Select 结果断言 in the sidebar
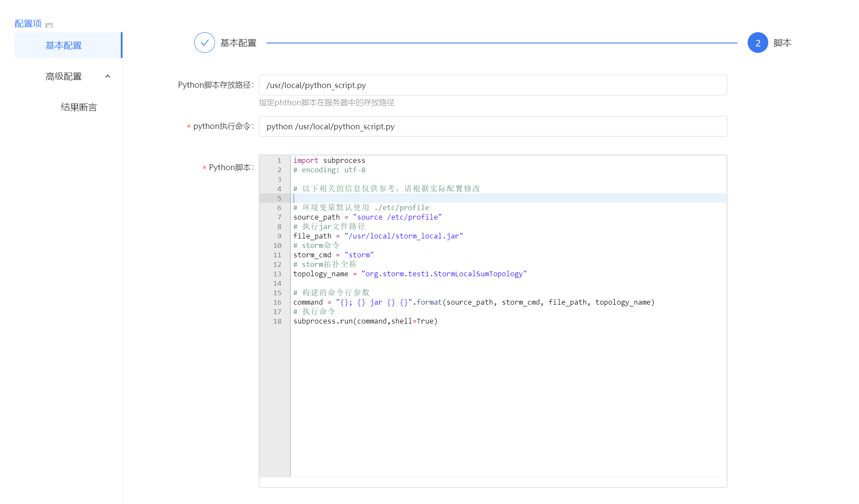Screen dimensions: 859x504 click(x=79, y=107)
